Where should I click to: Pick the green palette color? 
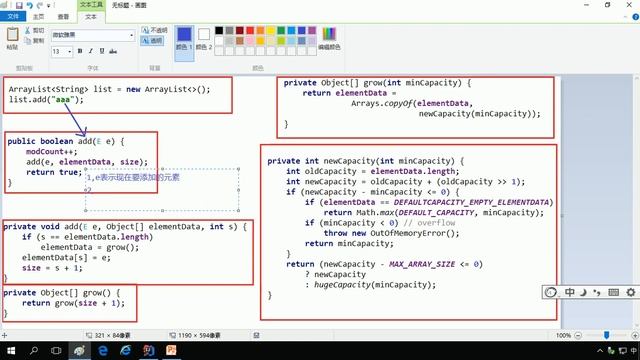tap(281, 31)
